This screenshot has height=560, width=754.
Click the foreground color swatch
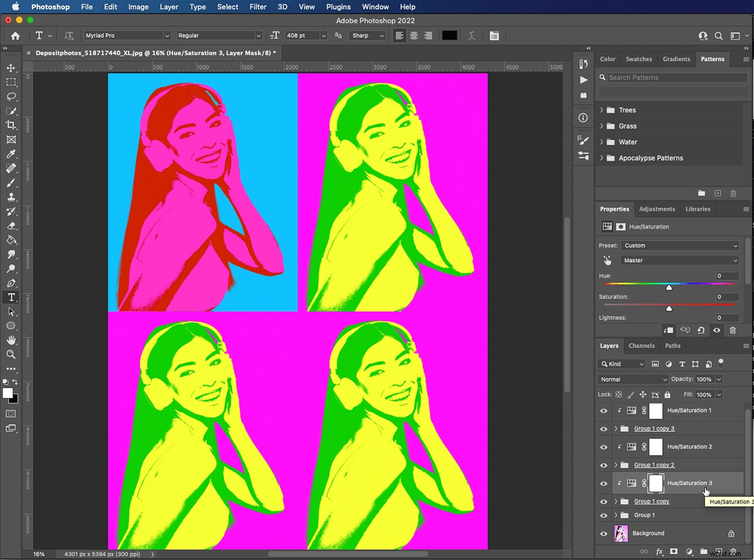6,392
